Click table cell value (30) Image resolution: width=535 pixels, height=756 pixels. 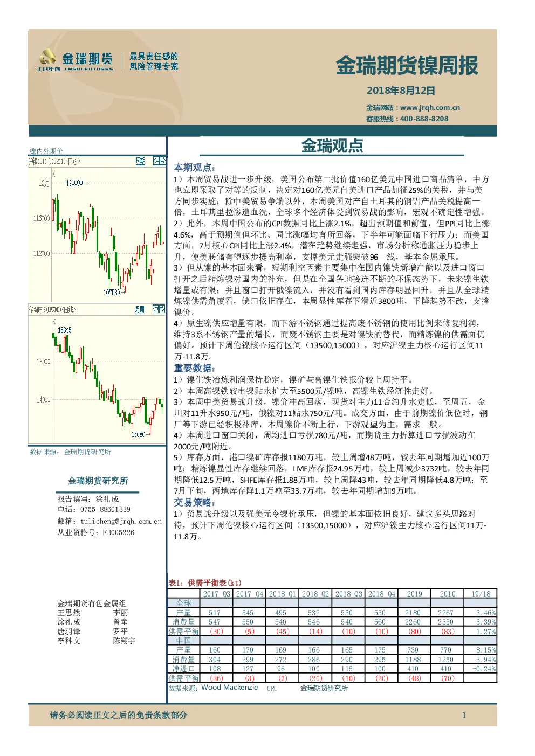click(x=216, y=631)
